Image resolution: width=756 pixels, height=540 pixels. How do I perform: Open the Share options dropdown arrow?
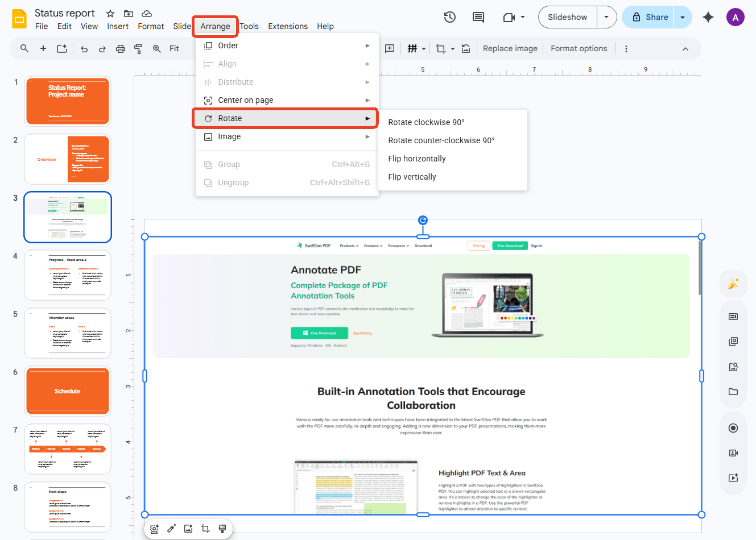pos(683,17)
